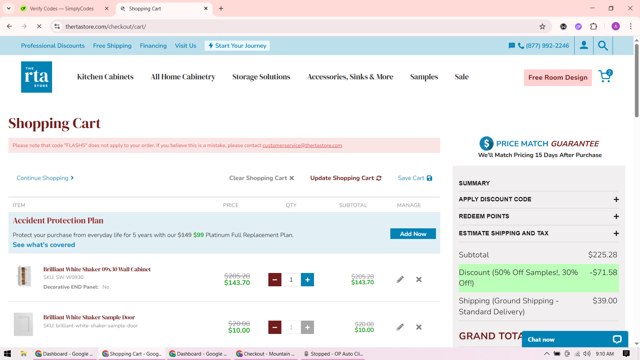Click Continue Shopping link
640x360 pixels.
[x=45, y=178]
